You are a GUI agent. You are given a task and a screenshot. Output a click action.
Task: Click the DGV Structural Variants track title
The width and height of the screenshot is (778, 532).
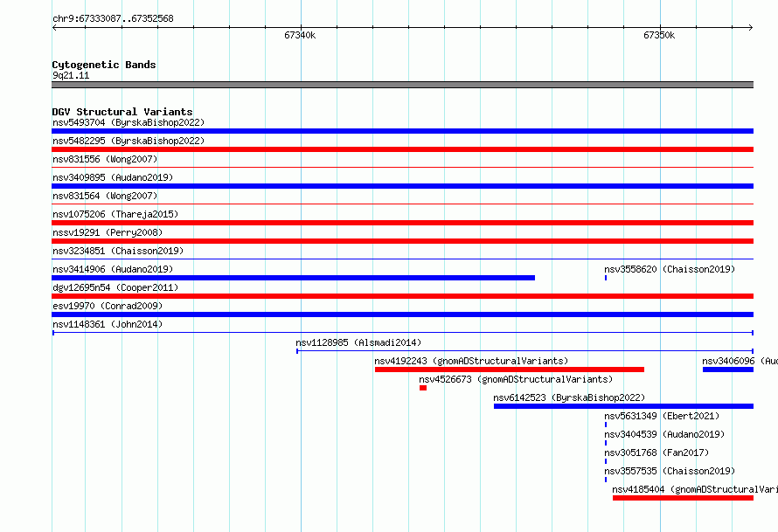click(122, 112)
